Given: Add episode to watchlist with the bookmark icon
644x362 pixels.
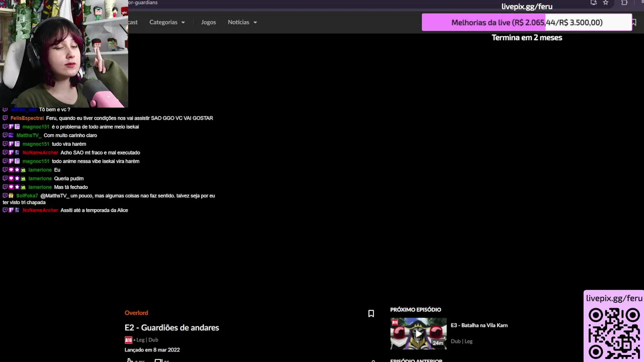Looking at the screenshot, I should point(371,314).
